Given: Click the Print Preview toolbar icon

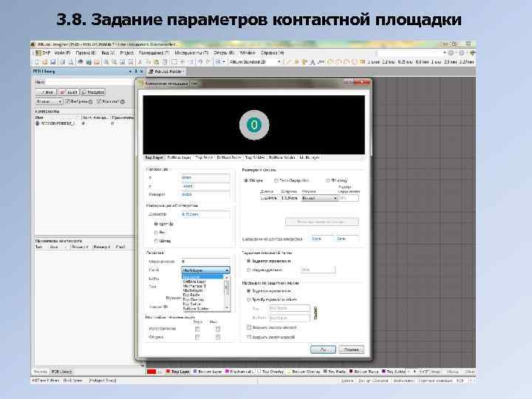Looking at the screenshot, I should tap(71, 62).
